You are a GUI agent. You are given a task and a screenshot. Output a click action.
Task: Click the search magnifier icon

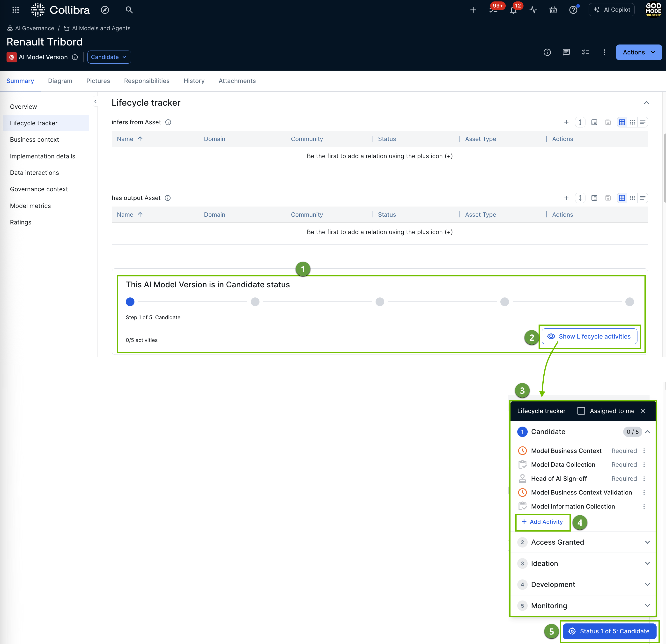129,10
